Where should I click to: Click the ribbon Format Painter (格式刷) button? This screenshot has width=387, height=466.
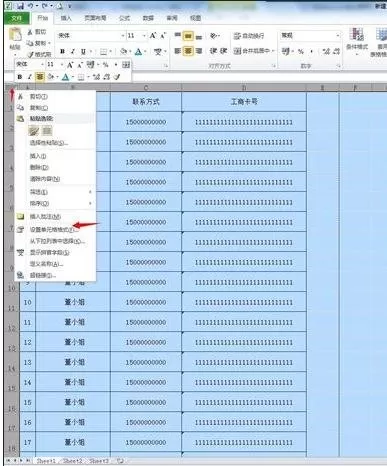point(39,54)
